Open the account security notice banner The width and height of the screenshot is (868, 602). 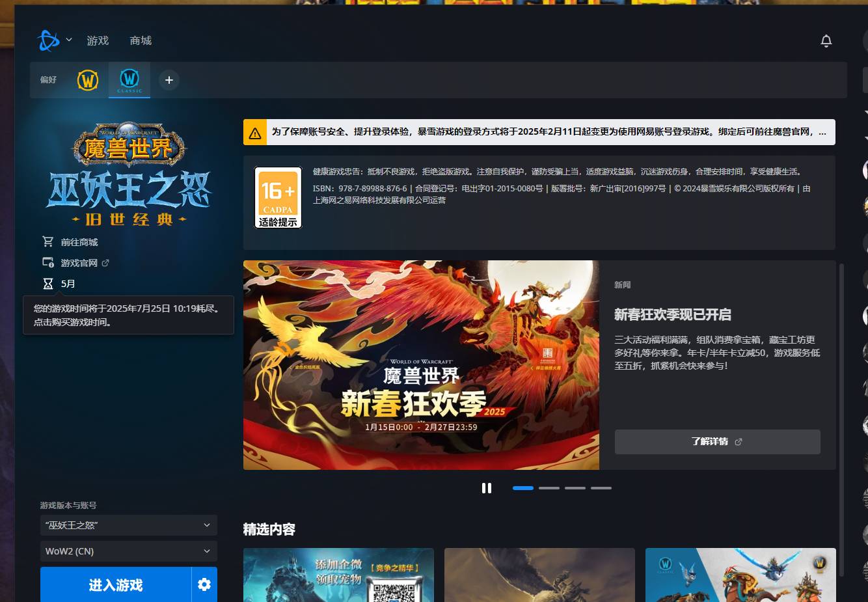[x=539, y=132]
